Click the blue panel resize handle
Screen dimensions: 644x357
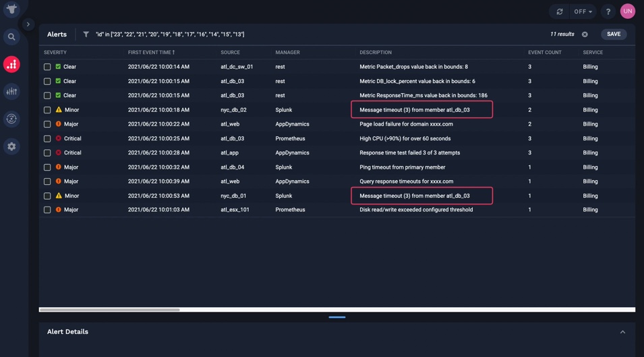click(x=336, y=317)
